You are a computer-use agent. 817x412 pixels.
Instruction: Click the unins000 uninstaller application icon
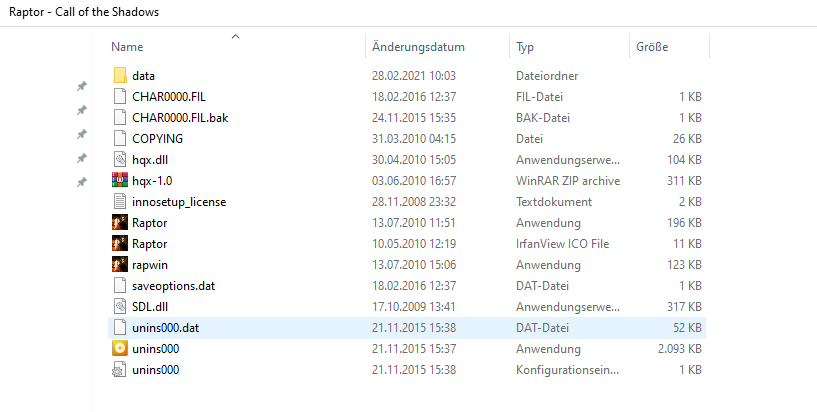(x=120, y=348)
